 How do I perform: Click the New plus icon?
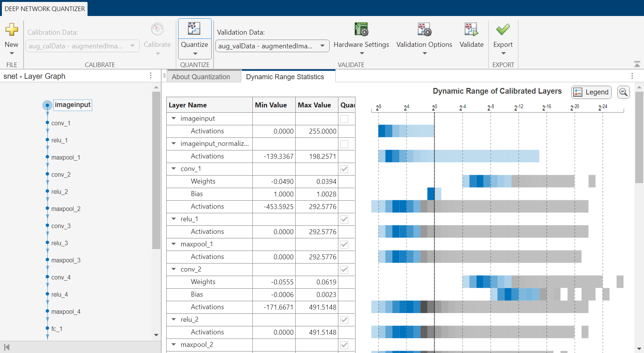point(11,29)
